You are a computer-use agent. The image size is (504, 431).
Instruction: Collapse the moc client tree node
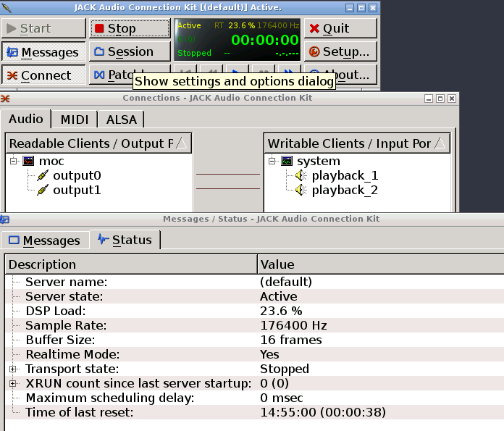pyautogui.click(x=14, y=161)
